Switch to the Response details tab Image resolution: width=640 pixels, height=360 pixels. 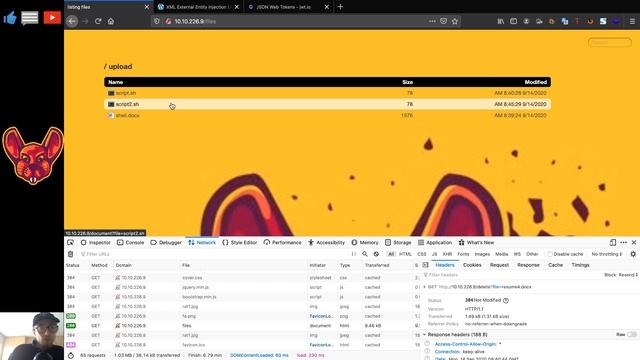tap(528, 265)
